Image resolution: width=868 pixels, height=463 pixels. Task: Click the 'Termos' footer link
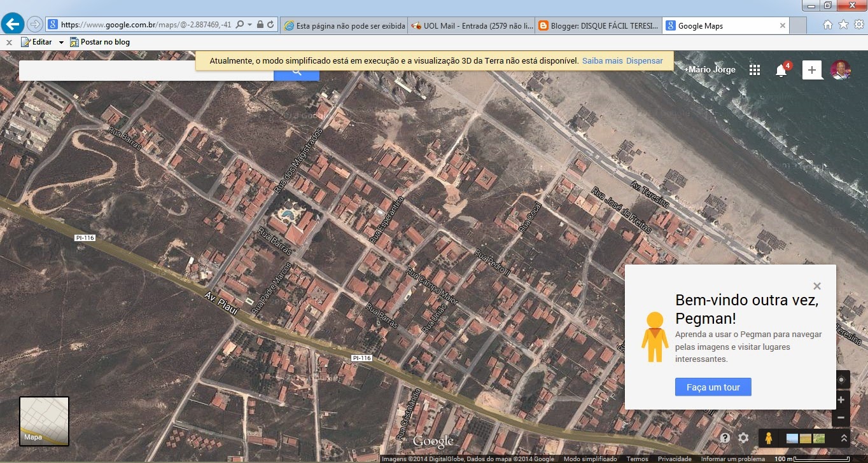point(637,459)
